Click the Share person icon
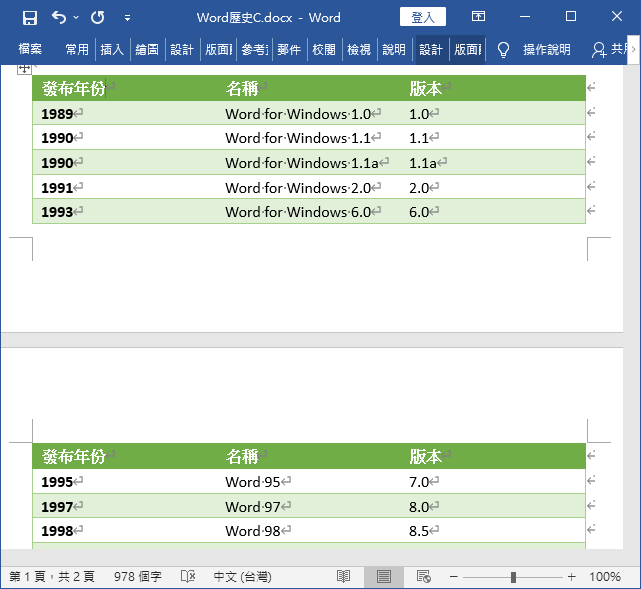Viewport: 641px width, 589px height. click(599, 50)
